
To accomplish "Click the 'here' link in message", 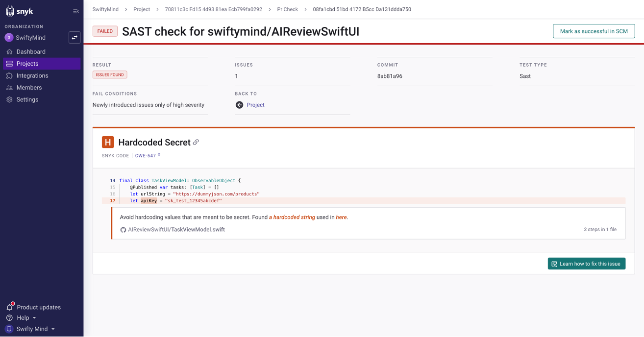I will pos(341,217).
